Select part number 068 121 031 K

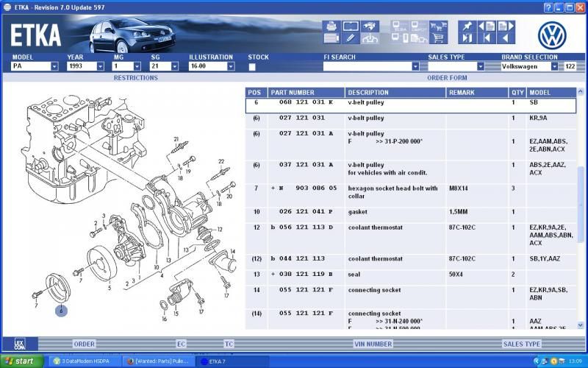tap(306, 102)
